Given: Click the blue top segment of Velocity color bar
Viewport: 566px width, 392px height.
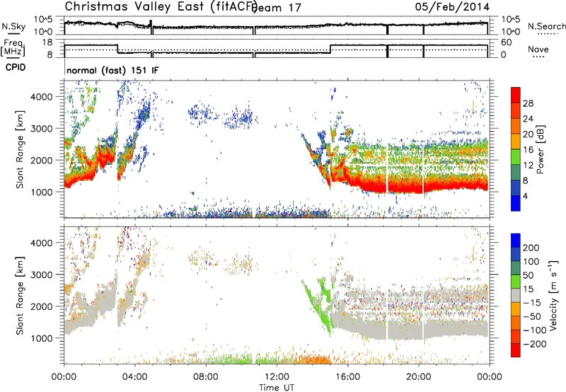Looking at the screenshot, I should (x=516, y=241).
